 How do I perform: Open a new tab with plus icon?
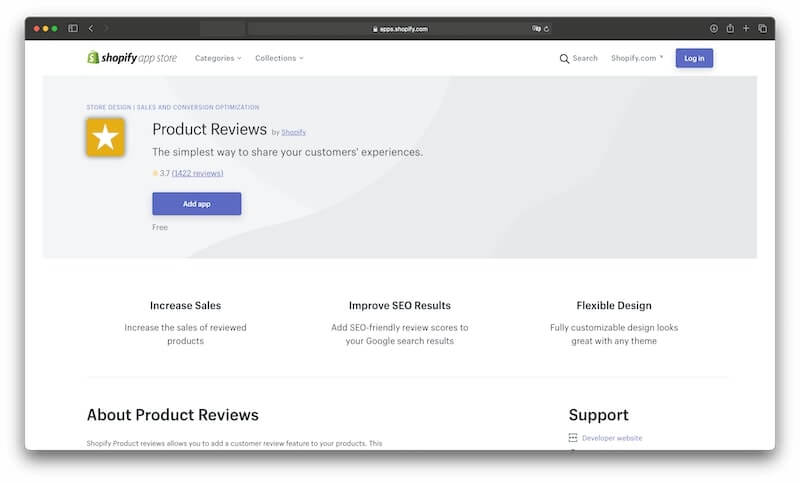[x=746, y=29]
